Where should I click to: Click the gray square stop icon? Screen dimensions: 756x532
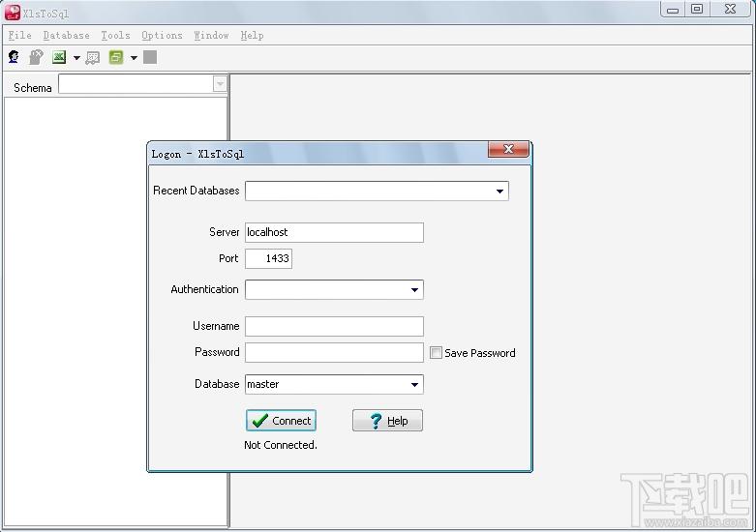(x=150, y=57)
